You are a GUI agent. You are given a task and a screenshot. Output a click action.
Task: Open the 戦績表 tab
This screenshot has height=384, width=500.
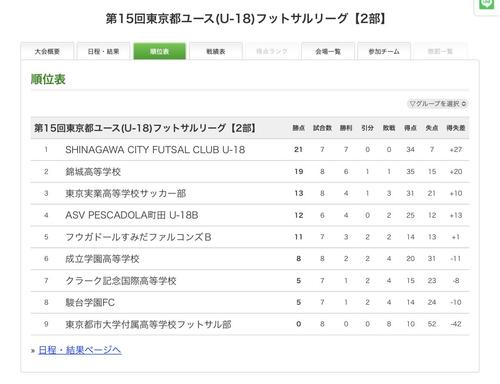[x=216, y=51]
